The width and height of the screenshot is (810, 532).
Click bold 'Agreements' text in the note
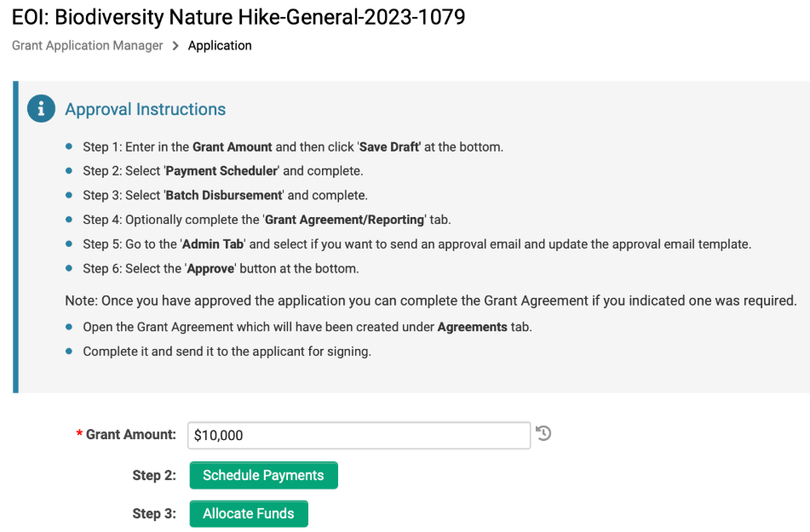click(x=472, y=328)
